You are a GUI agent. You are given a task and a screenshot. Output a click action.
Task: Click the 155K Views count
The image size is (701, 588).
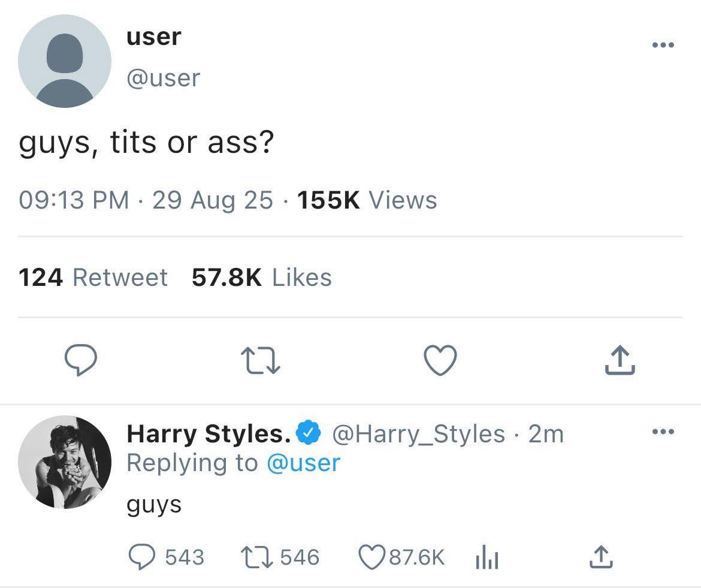[367, 200]
